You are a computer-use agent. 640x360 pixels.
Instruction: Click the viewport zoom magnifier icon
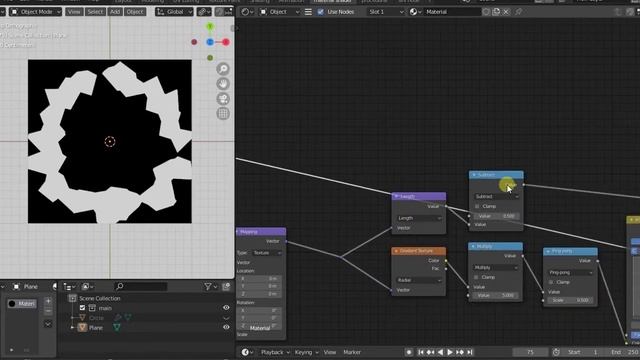click(223, 69)
